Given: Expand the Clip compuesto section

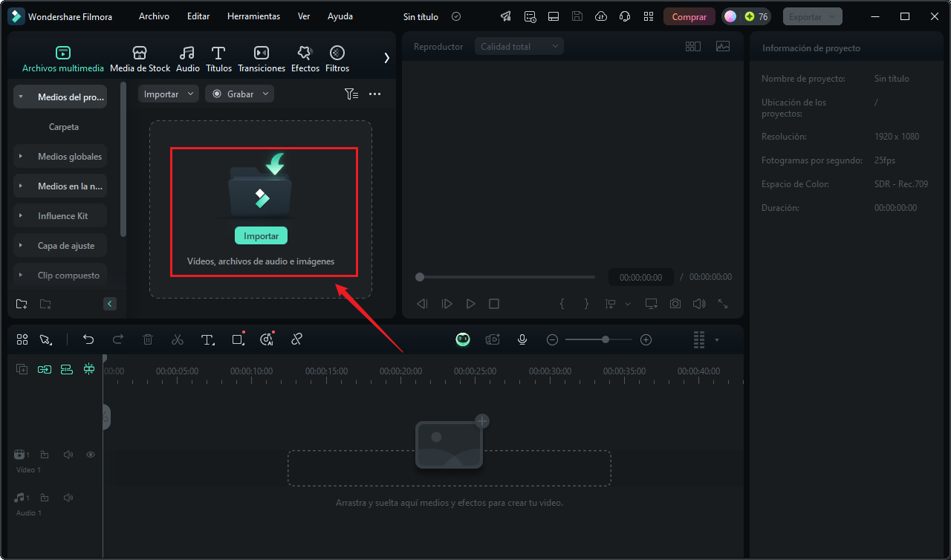Looking at the screenshot, I should point(21,276).
